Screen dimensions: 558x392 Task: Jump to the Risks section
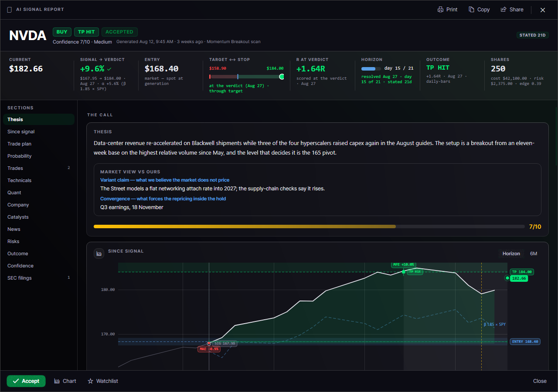point(39,241)
